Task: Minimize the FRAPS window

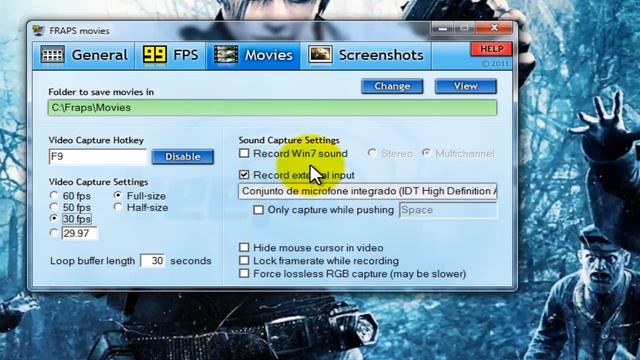Action: pos(442,29)
